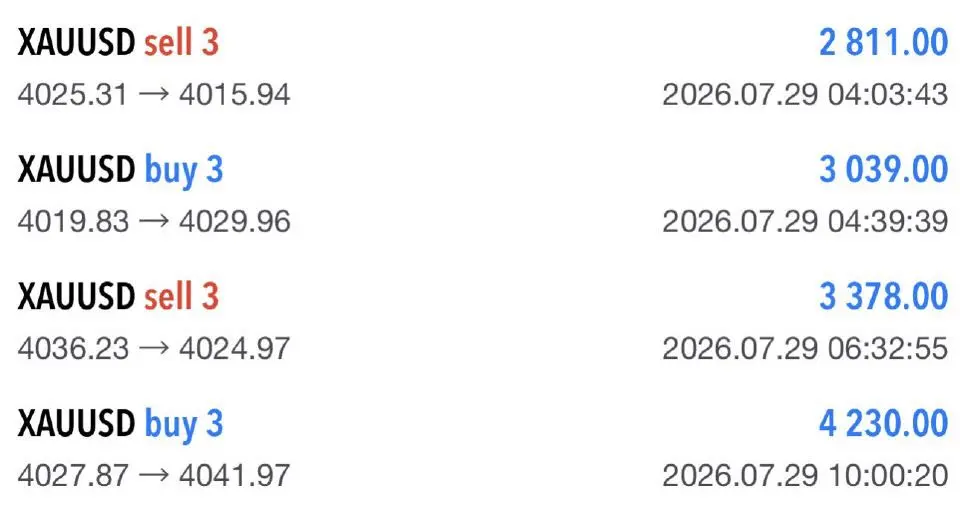The width and height of the screenshot is (960, 526).
Task: Click the price range 4025.31 → 4015.94
Action: tap(154, 94)
